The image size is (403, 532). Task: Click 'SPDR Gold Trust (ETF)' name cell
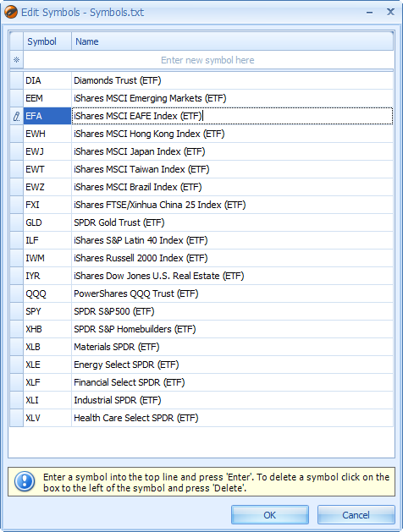click(x=232, y=222)
